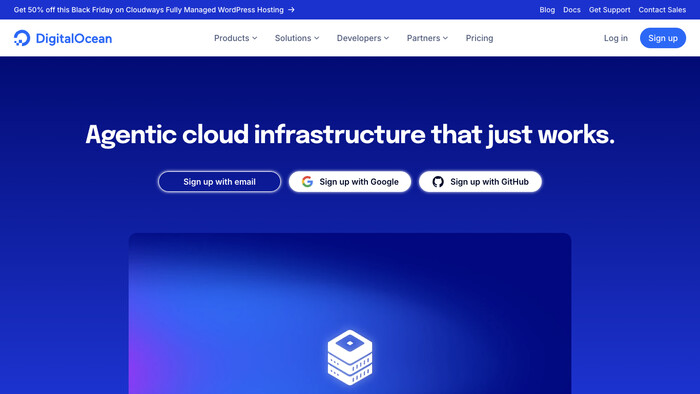Open the Contact Sales link
Screen dimensions: 700x394
[662, 9]
